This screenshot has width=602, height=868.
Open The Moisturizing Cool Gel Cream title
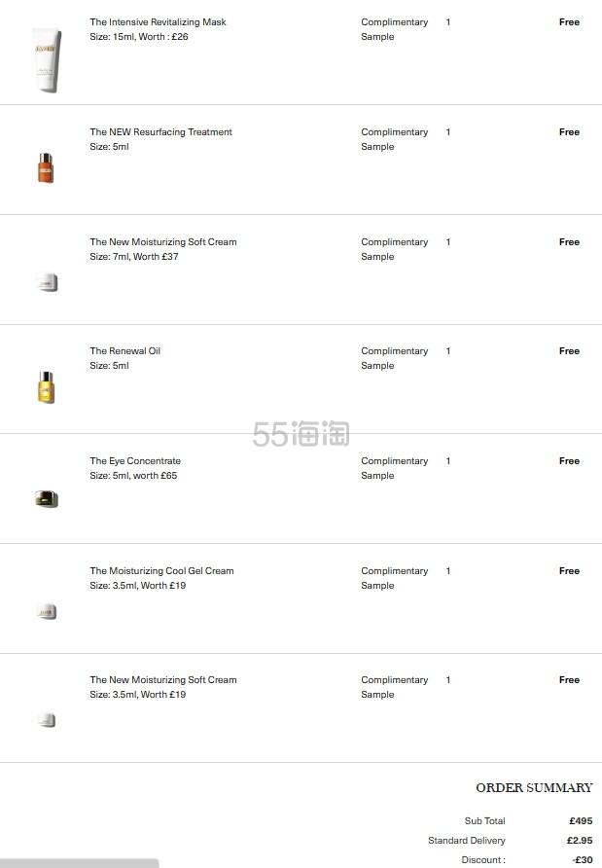[161, 571]
